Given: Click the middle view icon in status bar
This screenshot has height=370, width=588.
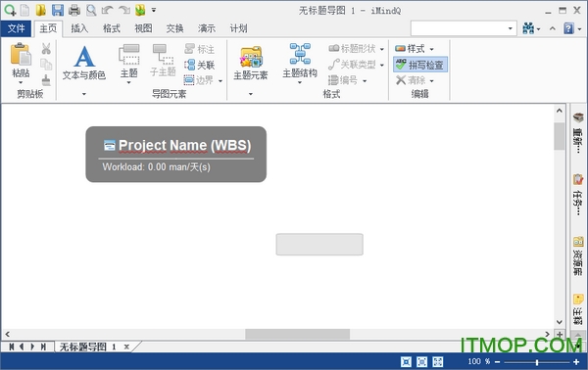Looking at the screenshot, I should pyautogui.click(x=421, y=362).
